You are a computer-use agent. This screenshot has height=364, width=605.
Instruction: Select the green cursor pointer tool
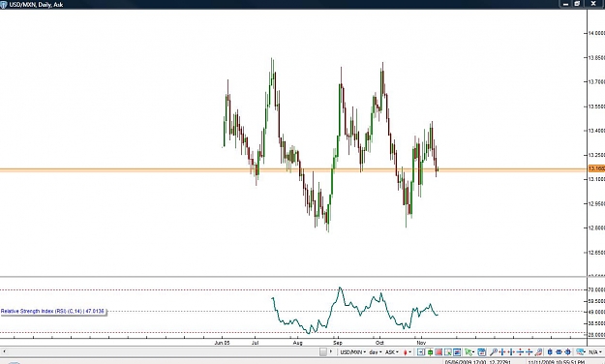pos(469,352)
